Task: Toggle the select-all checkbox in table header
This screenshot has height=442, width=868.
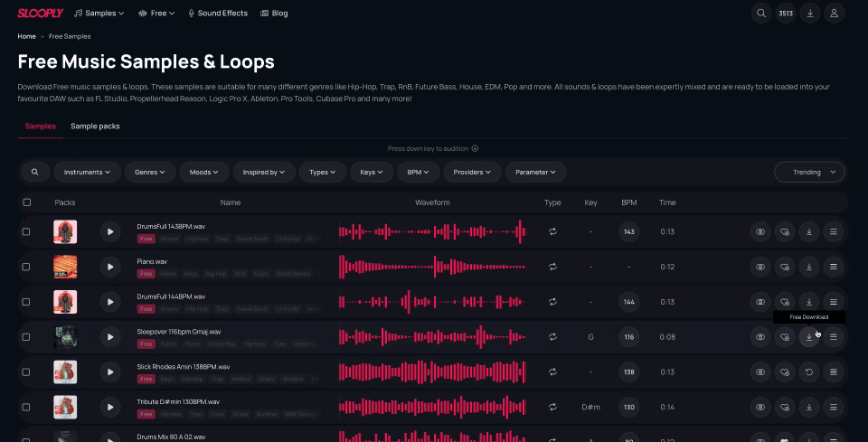Action: pos(26,202)
